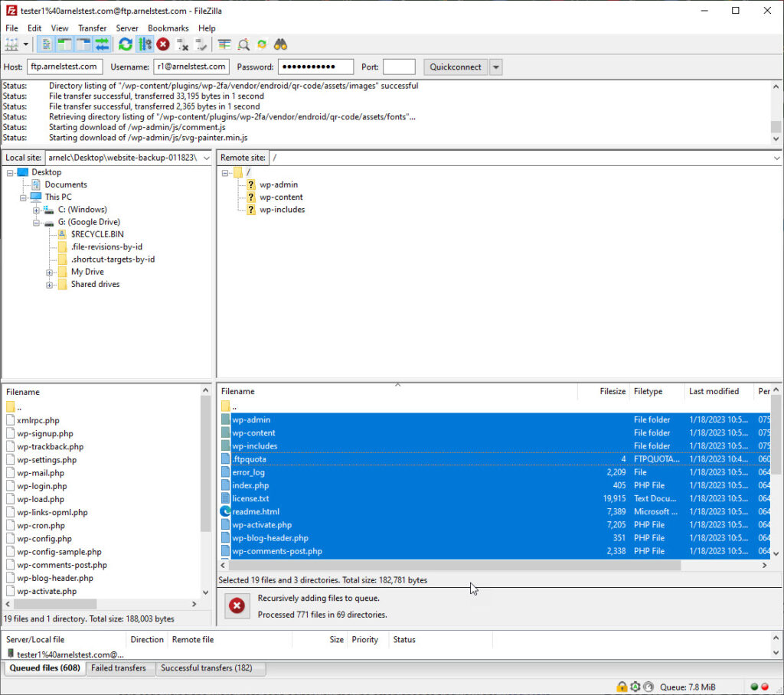Viewport: 784px width, 695px height.
Task: Click the Port input field
Action: 399,67
